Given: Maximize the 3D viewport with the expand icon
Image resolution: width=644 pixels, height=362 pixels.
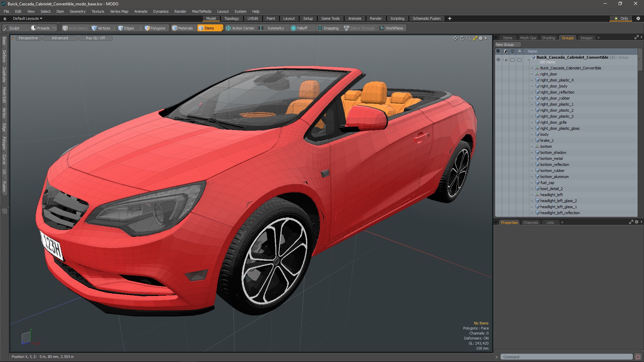Looking at the screenshot, I should [475, 38].
